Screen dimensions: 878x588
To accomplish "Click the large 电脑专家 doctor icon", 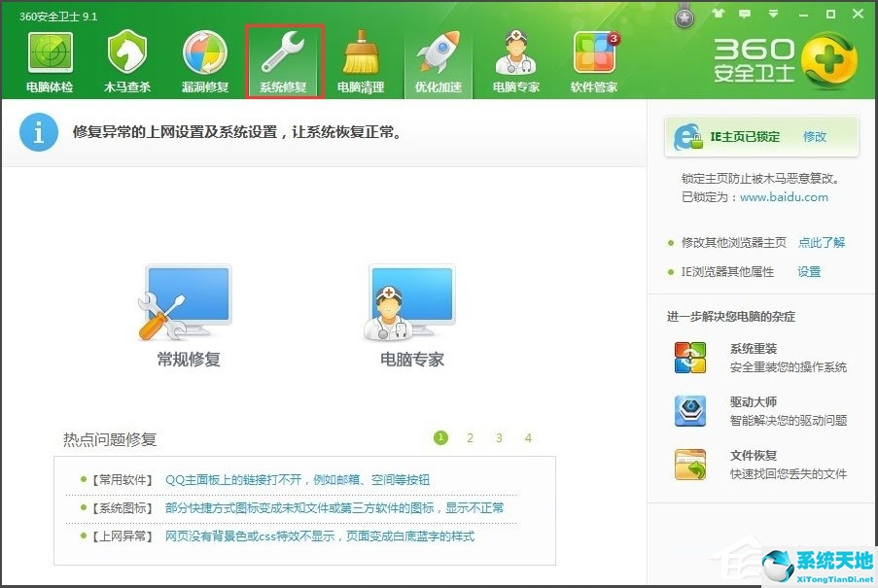I will coord(410,302).
